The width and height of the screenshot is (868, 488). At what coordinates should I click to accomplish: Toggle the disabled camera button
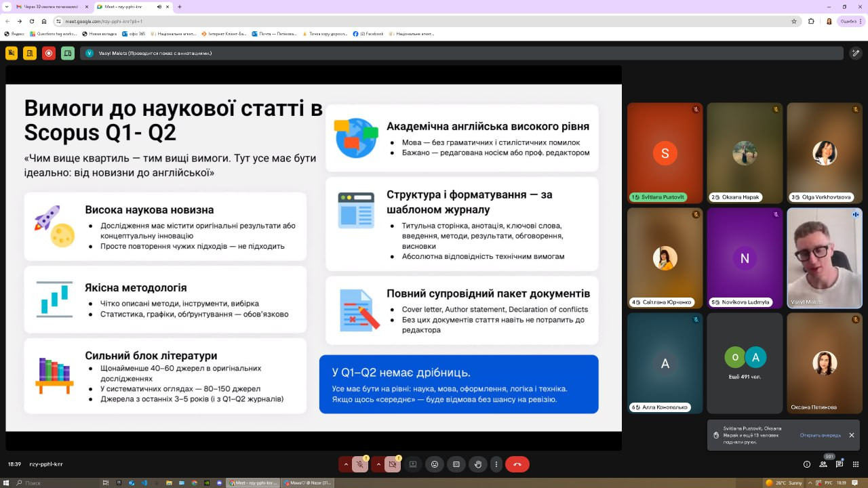[393, 464]
